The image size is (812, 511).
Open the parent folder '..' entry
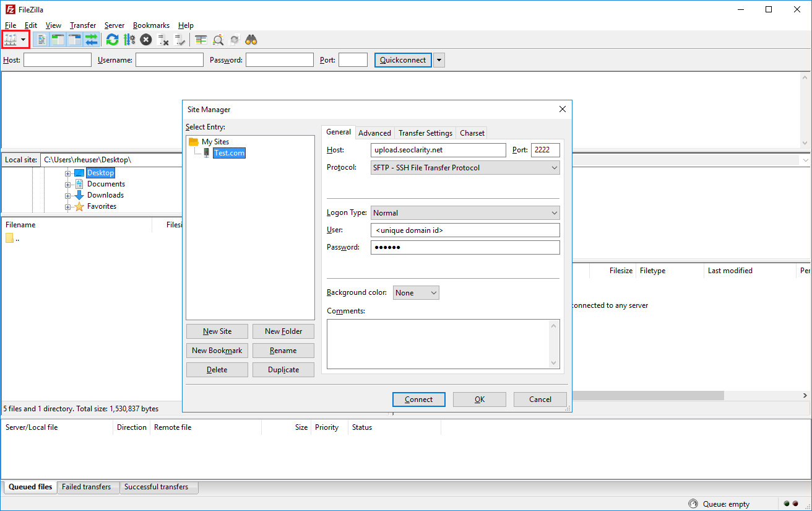[12, 238]
